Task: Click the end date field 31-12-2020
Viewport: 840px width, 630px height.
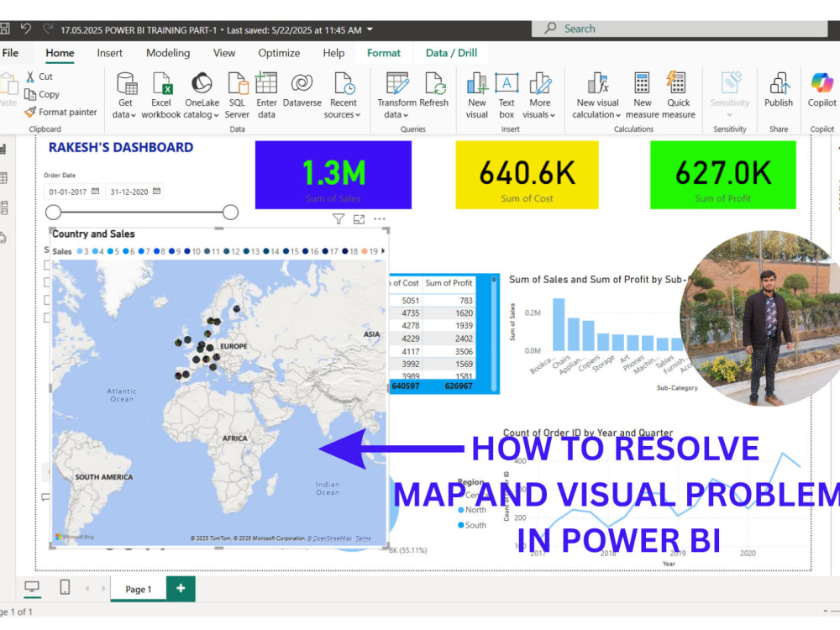Action: pos(129,192)
